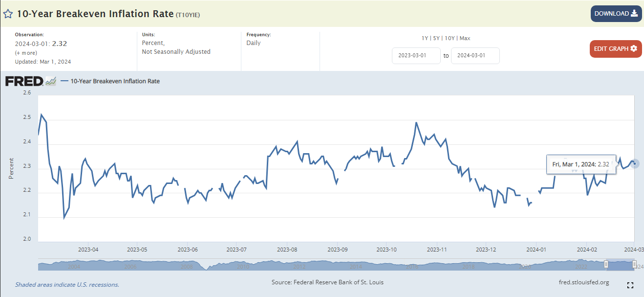Click the FRED logo on the chart
This screenshot has height=297, width=644.
(x=24, y=81)
